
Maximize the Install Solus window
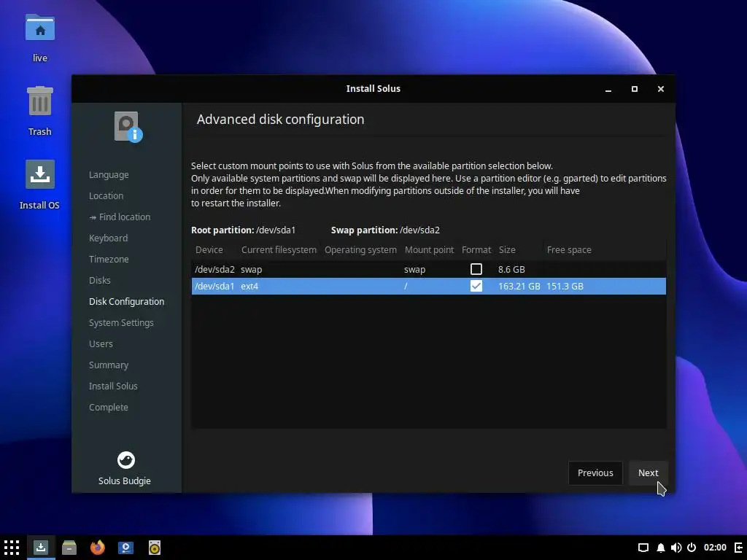point(634,89)
